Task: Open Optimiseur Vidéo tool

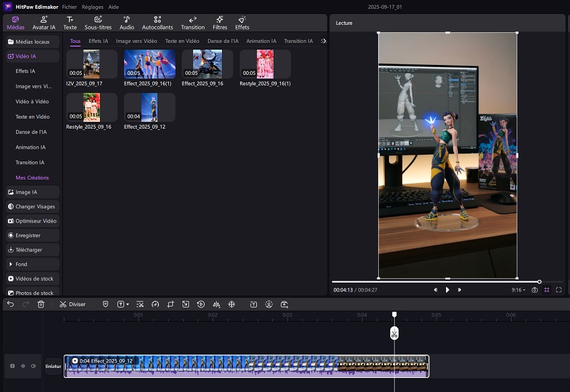Action: point(32,221)
